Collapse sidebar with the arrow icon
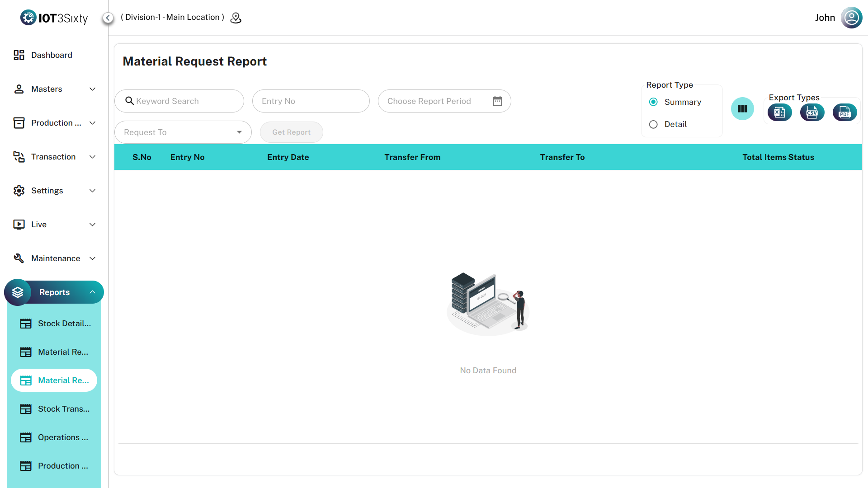This screenshot has height=488, width=868. click(108, 18)
